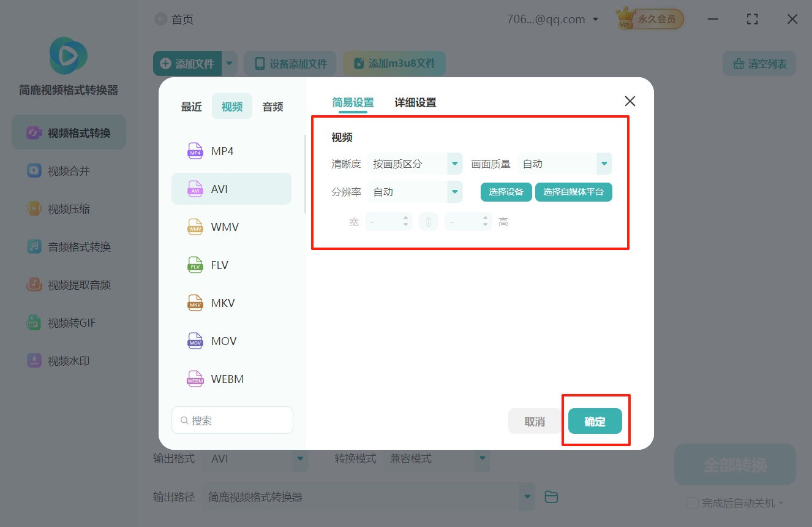This screenshot has width=812, height=527.
Task: Confirm settings with the 确定 button
Action: click(x=595, y=421)
